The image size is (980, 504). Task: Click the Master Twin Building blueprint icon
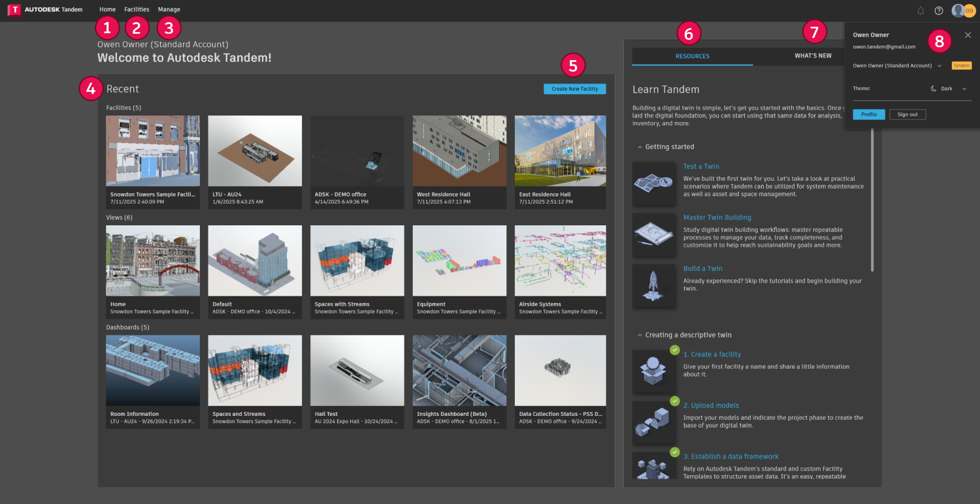tap(654, 234)
